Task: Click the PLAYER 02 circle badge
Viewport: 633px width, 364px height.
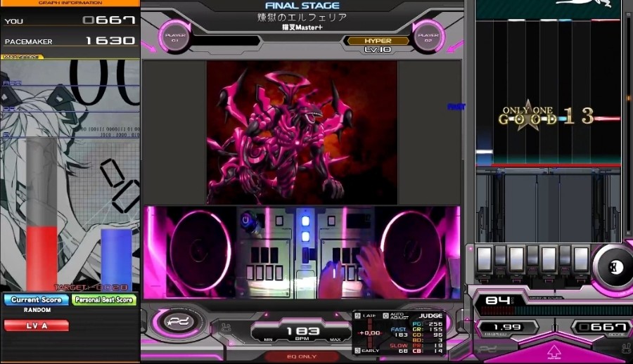Action: tap(428, 37)
